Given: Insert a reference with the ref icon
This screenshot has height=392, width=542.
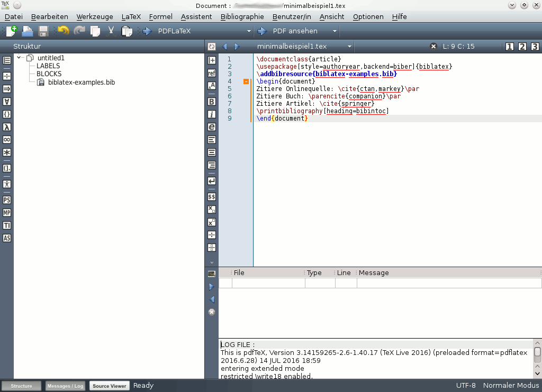Looking at the screenshot, I should coord(212,73).
